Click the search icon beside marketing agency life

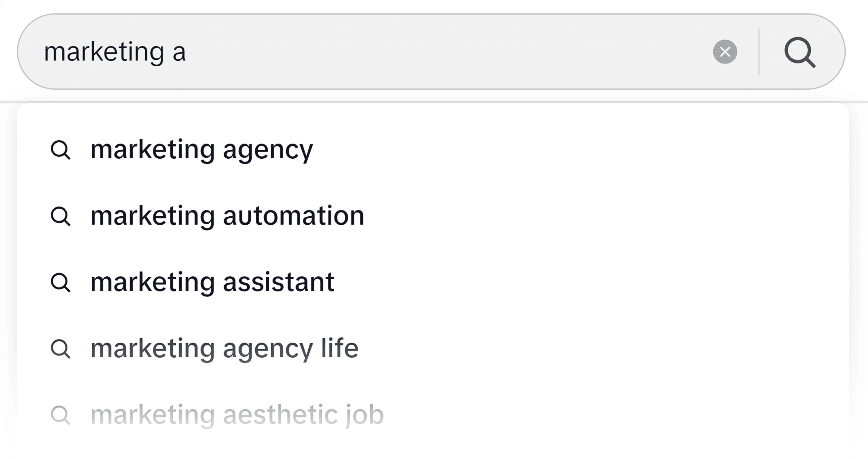[62, 349]
